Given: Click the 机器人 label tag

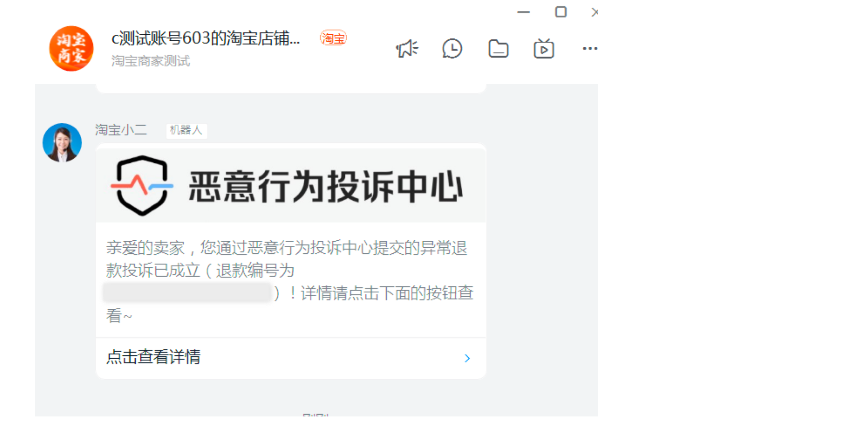Looking at the screenshot, I should (186, 130).
